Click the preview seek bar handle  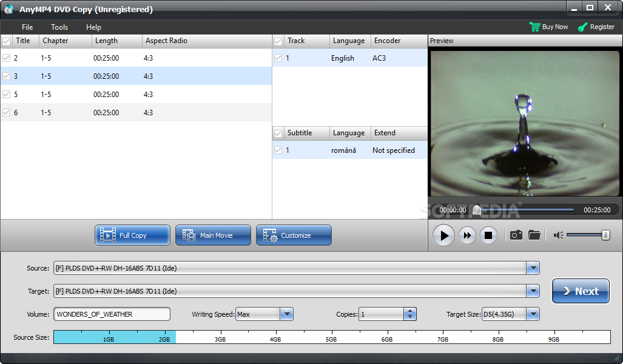pyautogui.click(x=477, y=210)
